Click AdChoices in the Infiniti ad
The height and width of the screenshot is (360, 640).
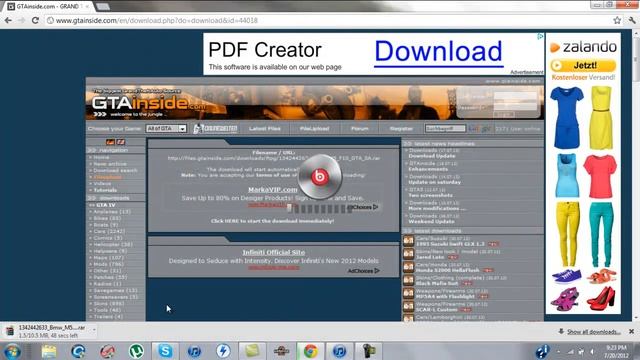(363, 271)
